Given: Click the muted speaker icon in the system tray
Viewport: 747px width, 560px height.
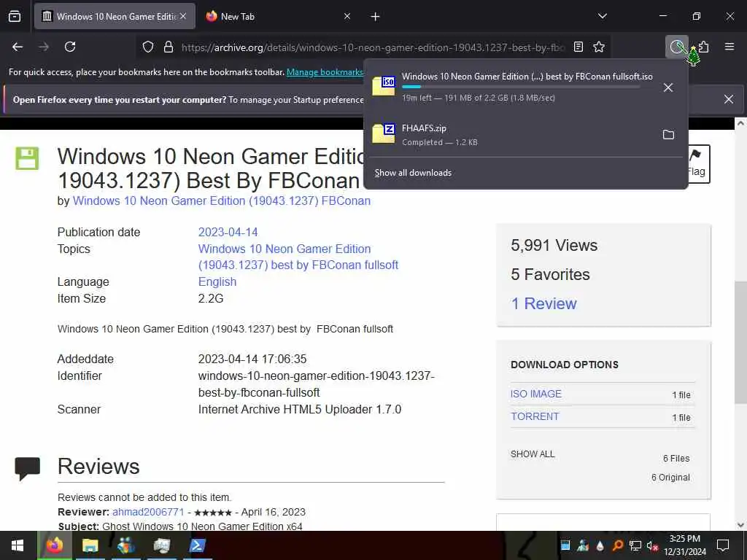Looking at the screenshot, I should pyautogui.click(x=652, y=545).
